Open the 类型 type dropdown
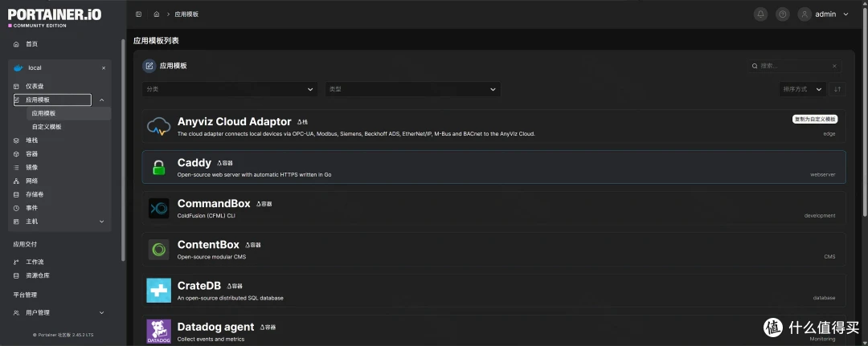868x346 pixels. click(x=413, y=89)
